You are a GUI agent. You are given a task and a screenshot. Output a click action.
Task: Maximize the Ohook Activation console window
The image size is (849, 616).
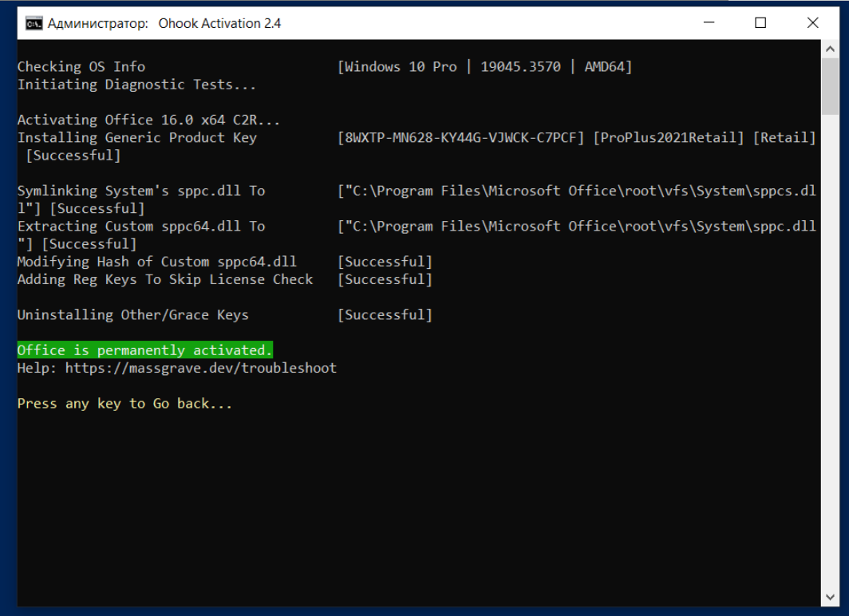tap(760, 23)
